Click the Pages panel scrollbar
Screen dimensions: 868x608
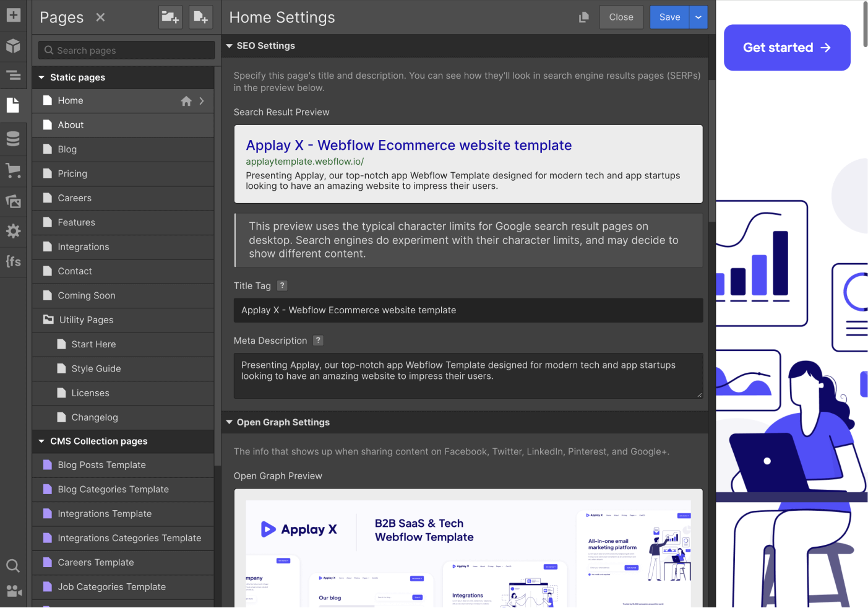217,266
